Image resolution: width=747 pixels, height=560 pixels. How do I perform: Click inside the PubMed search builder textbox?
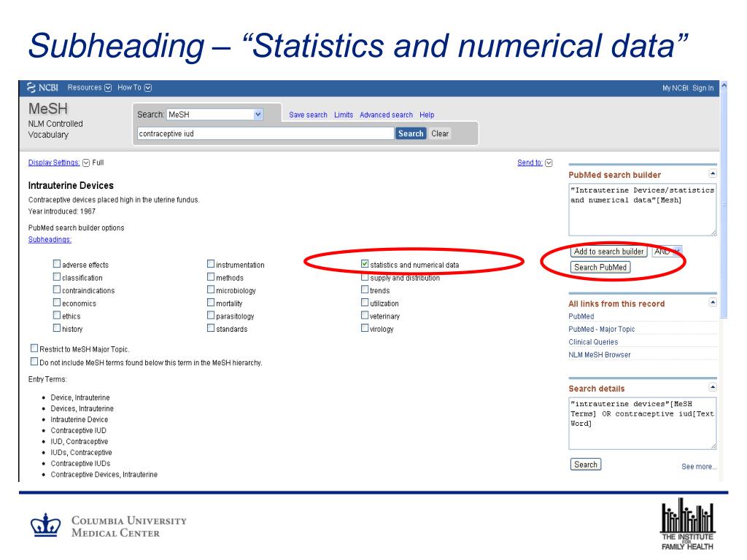(642, 209)
